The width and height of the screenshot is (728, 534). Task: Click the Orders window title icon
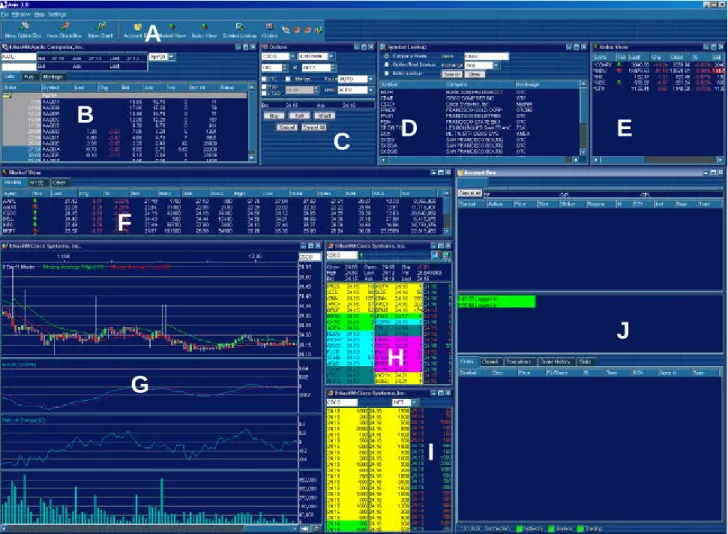pyautogui.click(x=265, y=47)
